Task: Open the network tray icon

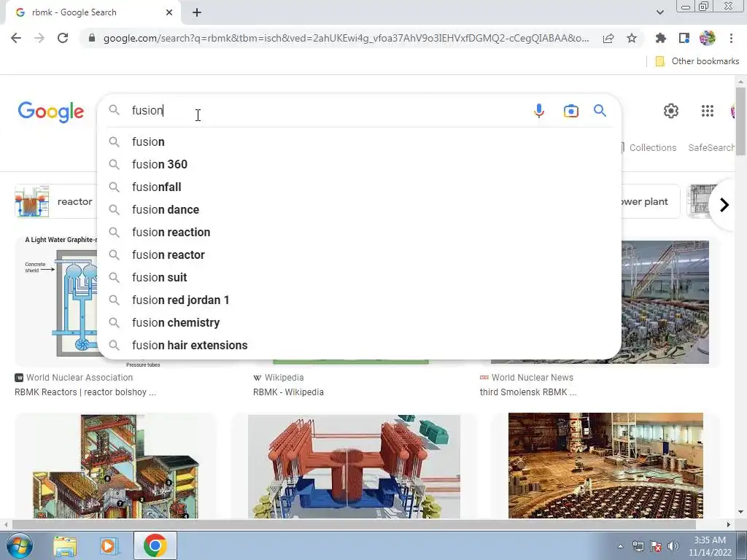Action: tap(638, 546)
